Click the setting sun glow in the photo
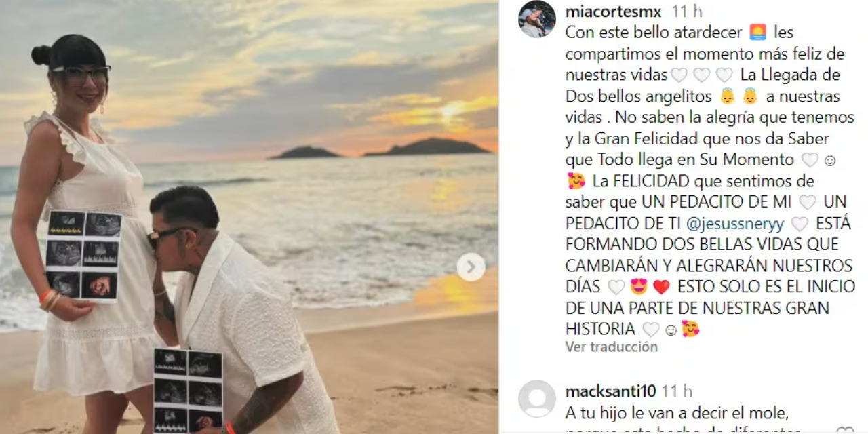 point(451,111)
